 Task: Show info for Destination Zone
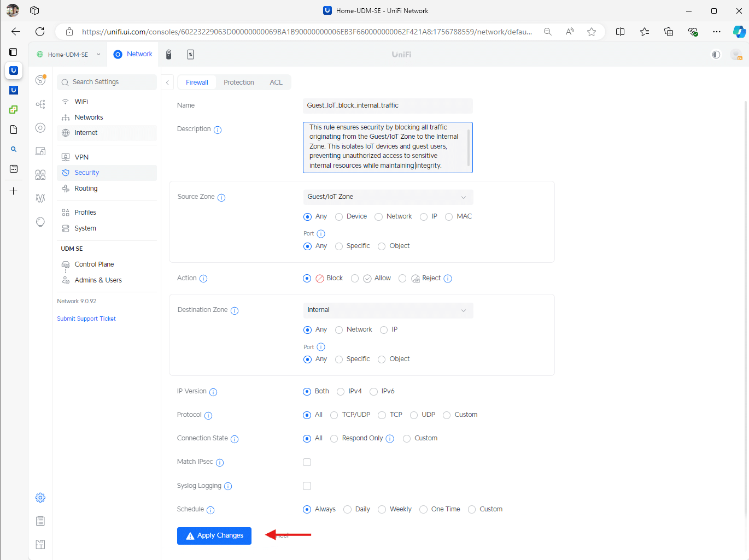coord(235,310)
